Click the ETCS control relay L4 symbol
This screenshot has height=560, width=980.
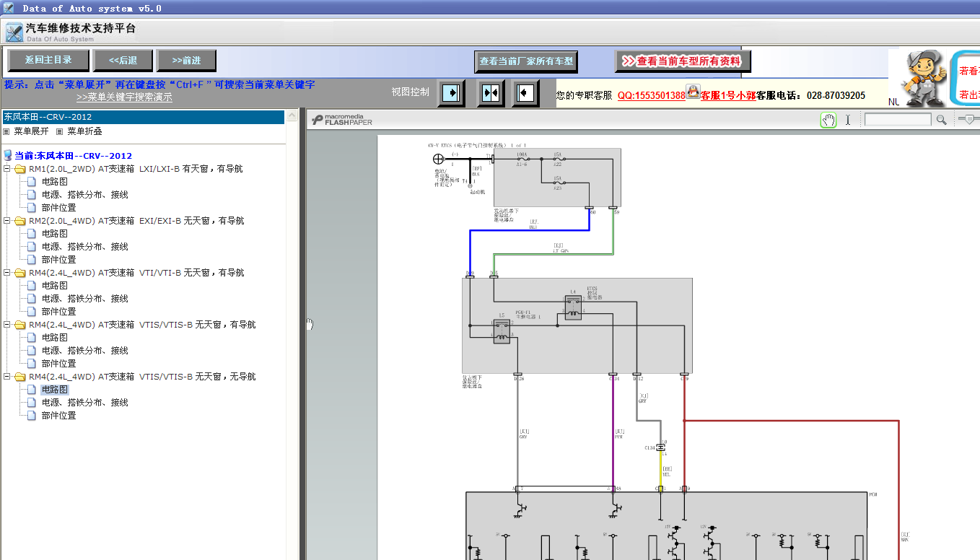[573, 308]
